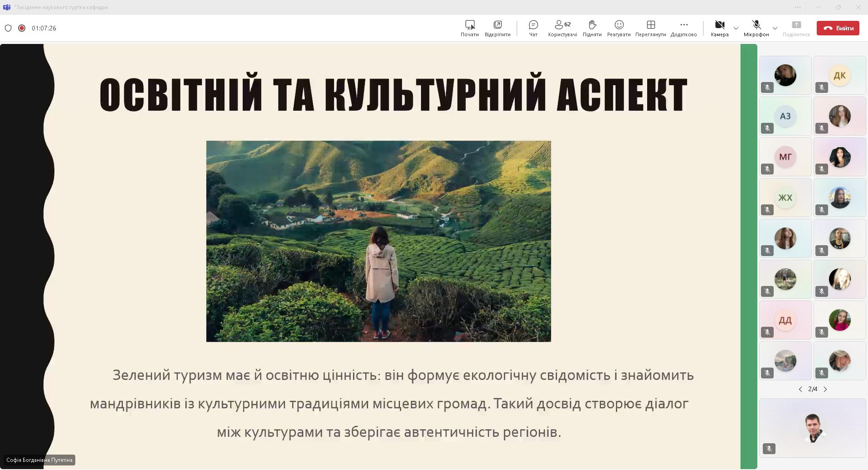Click muted mic icon on АЗ tile
Image resolution: width=868 pixels, height=470 pixels.
[767, 128]
